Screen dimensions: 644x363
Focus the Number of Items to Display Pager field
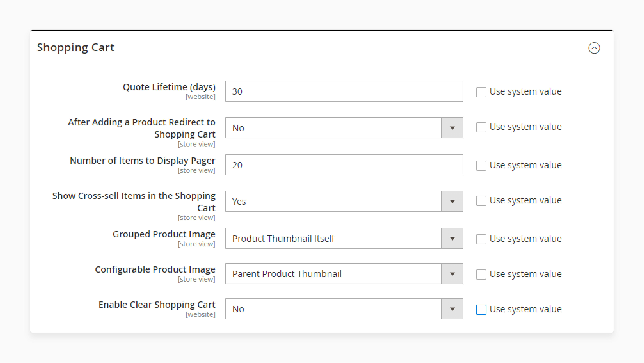click(x=344, y=165)
